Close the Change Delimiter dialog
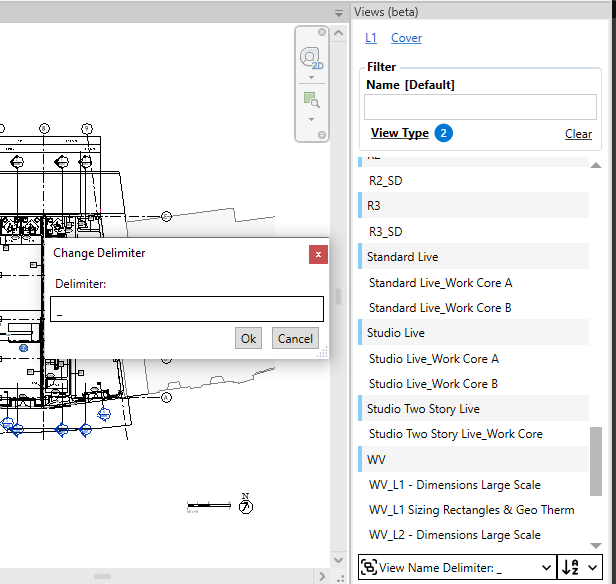Image resolution: width=616 pixels, height=584 pixels. pyautogui.click(x=318, y=254)
